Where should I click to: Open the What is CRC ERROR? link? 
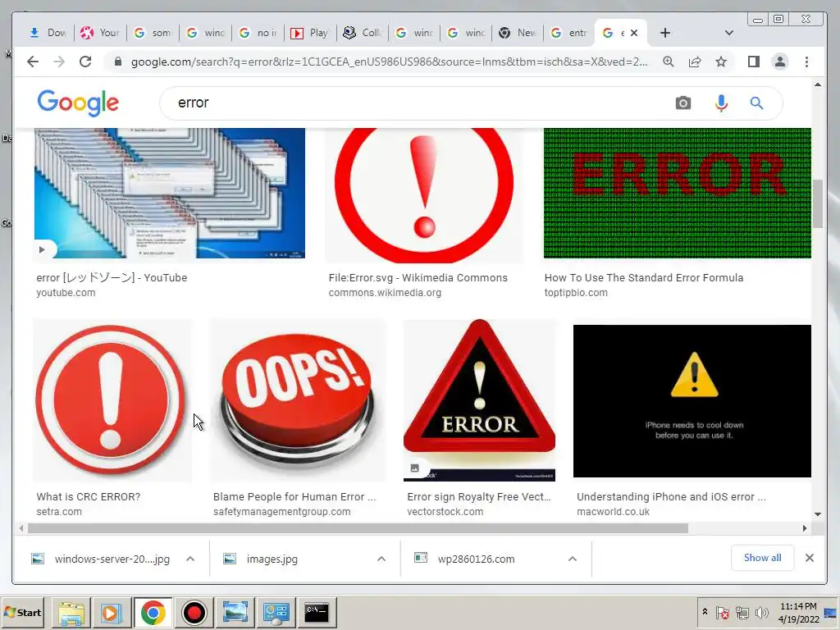click(89, 496)
